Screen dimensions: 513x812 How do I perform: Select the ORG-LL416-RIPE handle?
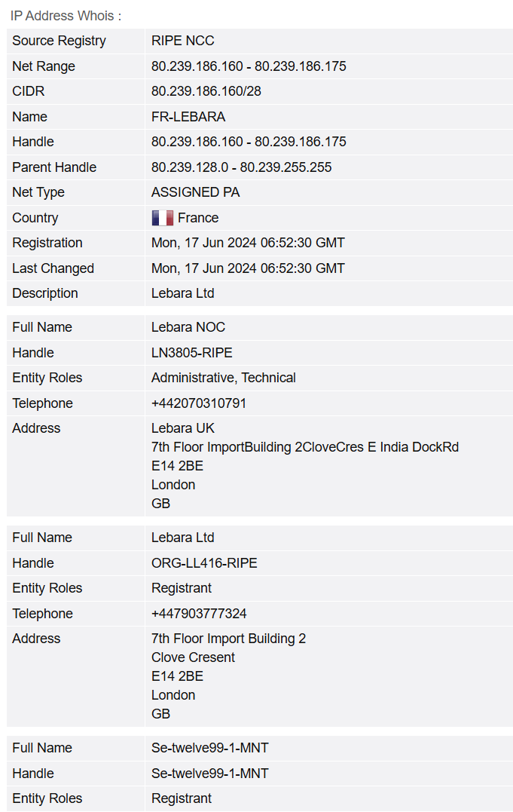pyautogui.click(x=204, y=563)
